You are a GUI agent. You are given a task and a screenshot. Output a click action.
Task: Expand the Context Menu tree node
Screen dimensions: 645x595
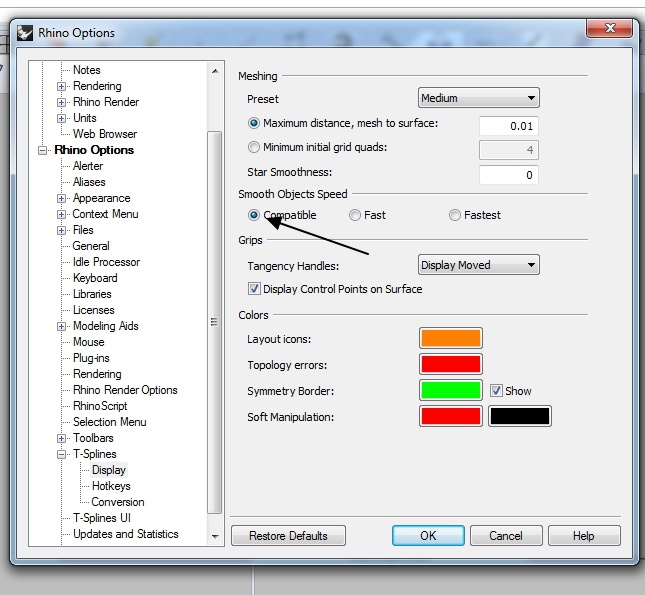pos(61,214)
